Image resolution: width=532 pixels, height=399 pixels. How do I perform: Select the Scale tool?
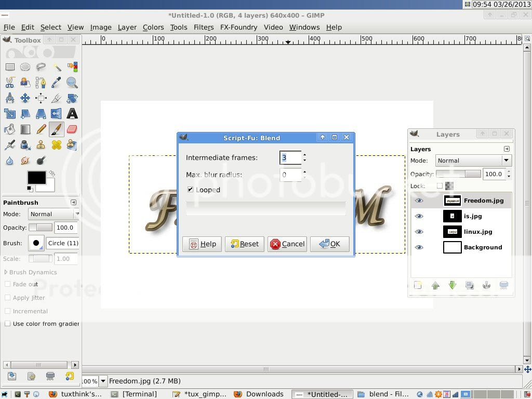10,114
